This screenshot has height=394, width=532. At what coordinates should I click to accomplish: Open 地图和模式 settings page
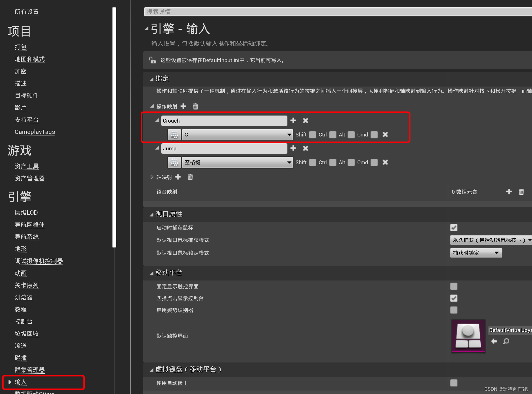click(x=29, y=59)
